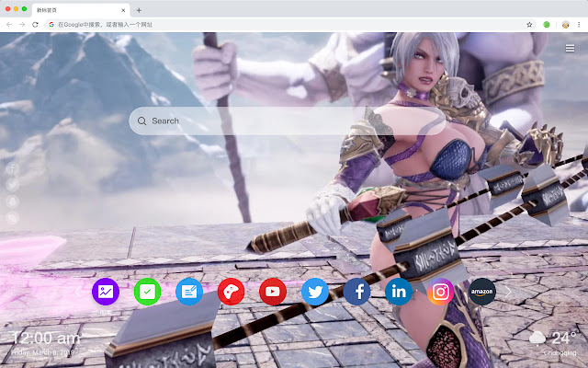Click the magnifier icon in Search box
The image size is (588, 368).
(x=141, y=121)
